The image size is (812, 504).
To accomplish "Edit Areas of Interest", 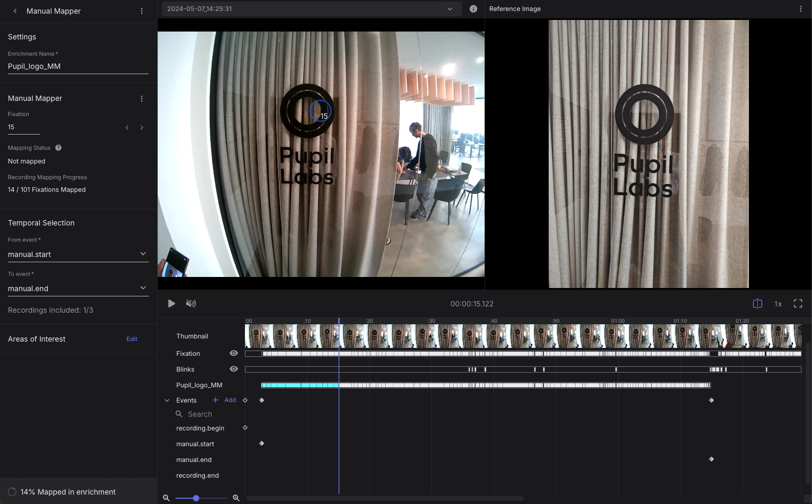I will click(132, 340).
